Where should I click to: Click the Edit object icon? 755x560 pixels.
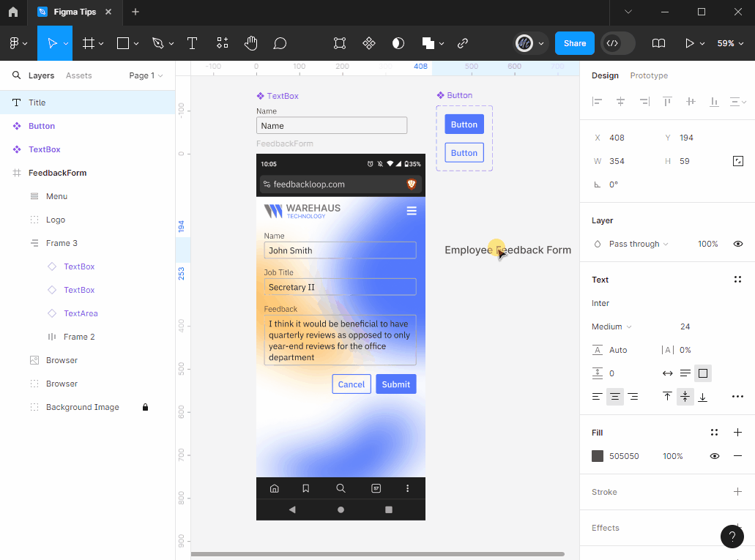pyautogui.click(x=340, y=43)
